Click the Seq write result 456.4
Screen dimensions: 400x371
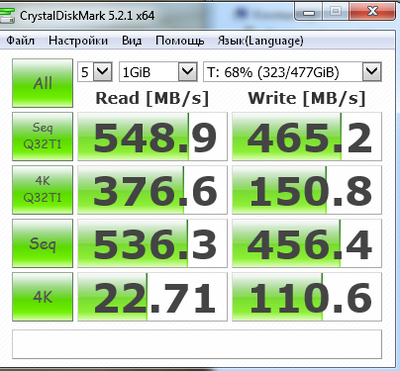[307, 243]
